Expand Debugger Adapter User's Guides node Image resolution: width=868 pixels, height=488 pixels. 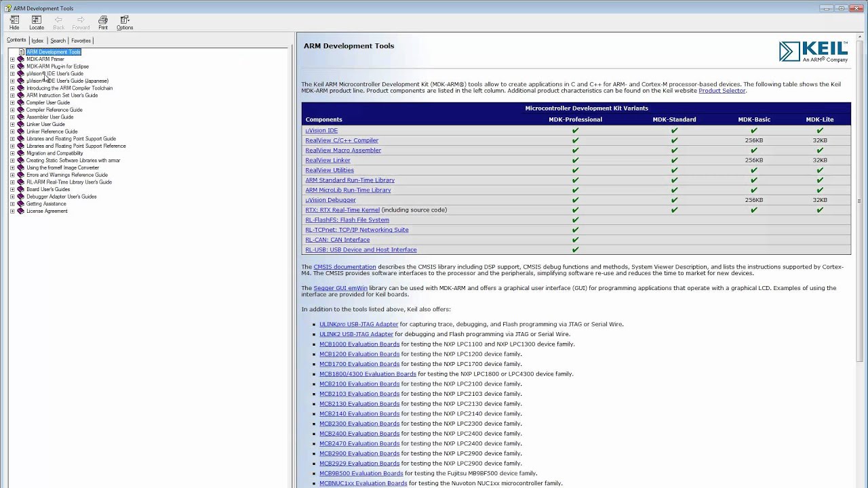12,197
